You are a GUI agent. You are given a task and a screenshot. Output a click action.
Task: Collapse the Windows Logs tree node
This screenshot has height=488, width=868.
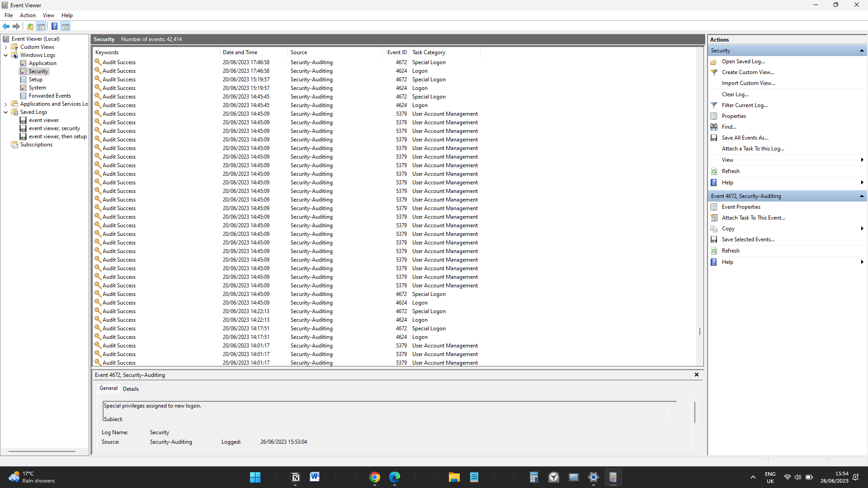pos(5,55)
